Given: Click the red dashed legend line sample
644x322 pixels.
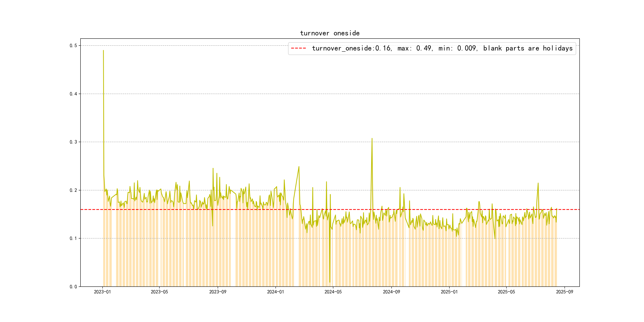Looking at the screenshot, I should (298, 48).
